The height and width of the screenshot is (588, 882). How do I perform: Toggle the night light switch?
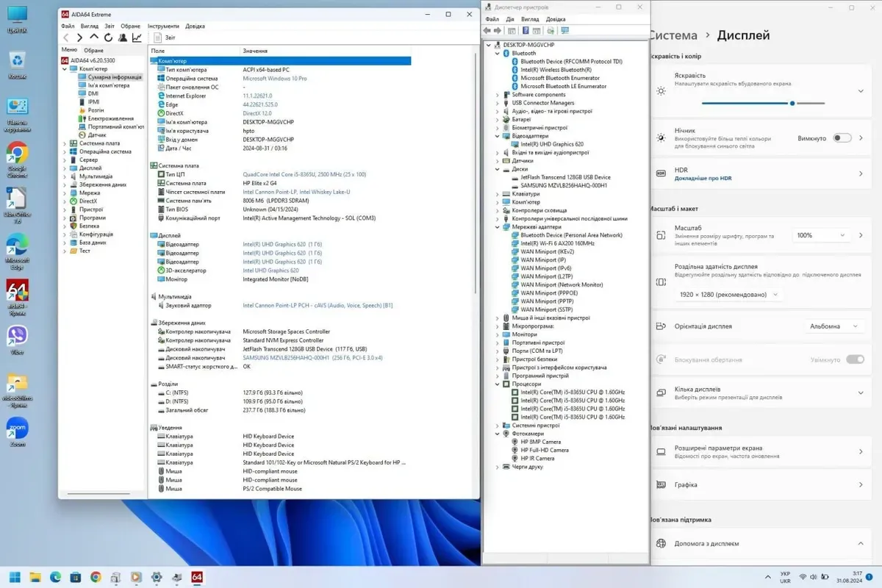[842, 138]
